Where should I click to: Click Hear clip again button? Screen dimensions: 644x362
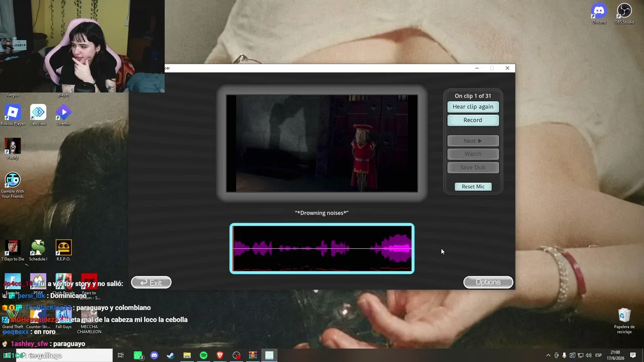473,107
